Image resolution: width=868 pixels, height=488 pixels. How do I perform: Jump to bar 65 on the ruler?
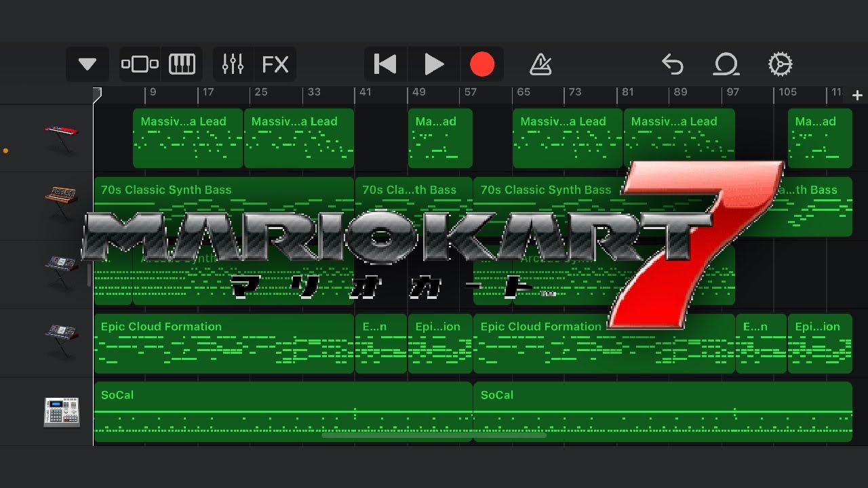[524, 92]
